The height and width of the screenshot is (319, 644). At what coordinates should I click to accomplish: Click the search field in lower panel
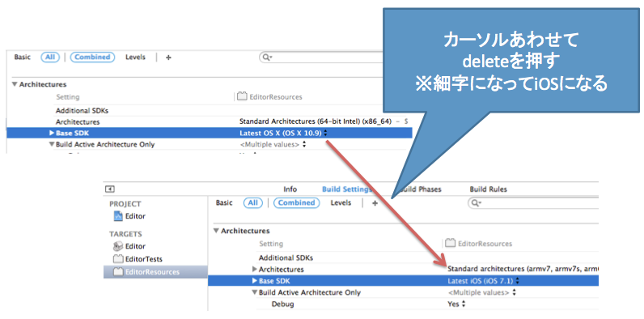(533, 202)
